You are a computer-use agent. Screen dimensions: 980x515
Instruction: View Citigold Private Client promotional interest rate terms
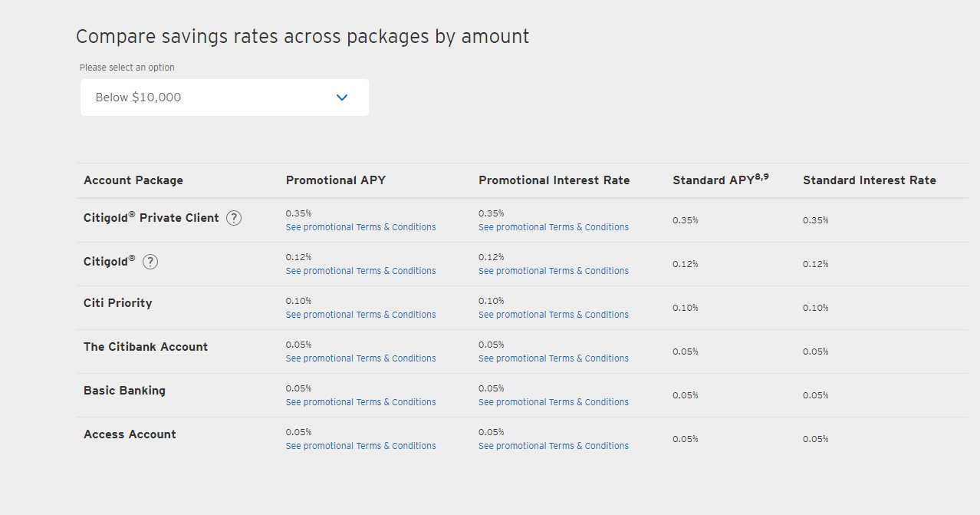554,227
